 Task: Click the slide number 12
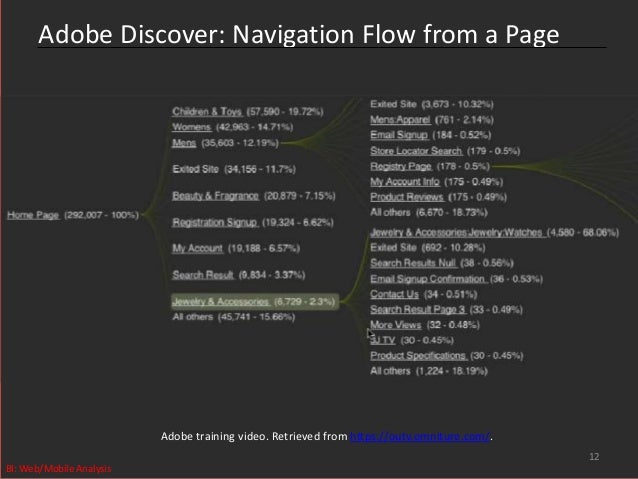pyautogui.click(x=594, y=457)
